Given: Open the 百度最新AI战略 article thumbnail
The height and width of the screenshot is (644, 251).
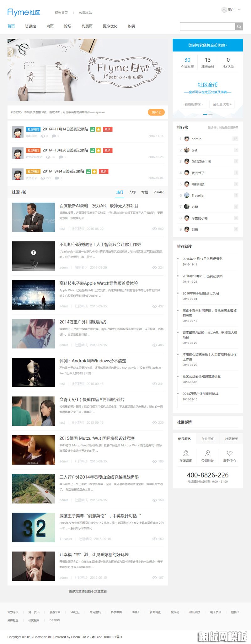Looking at the screenshot, I should point(34,217).
